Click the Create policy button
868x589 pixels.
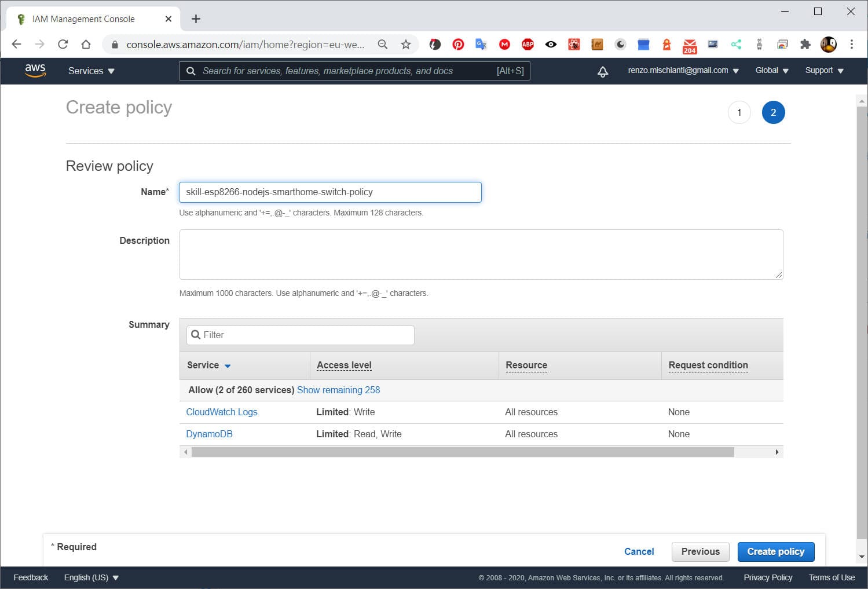point(775,551)
